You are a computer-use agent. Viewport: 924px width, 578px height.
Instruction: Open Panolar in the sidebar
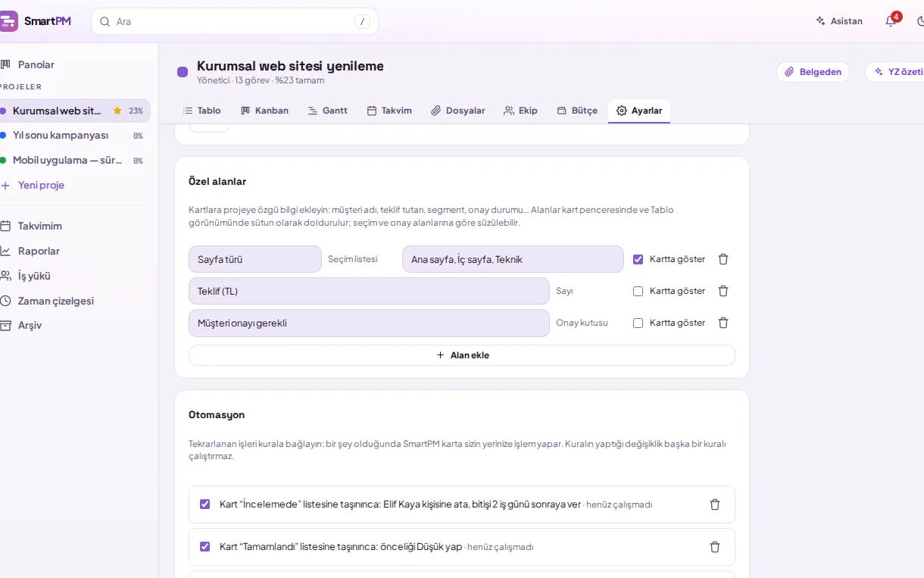75,65
